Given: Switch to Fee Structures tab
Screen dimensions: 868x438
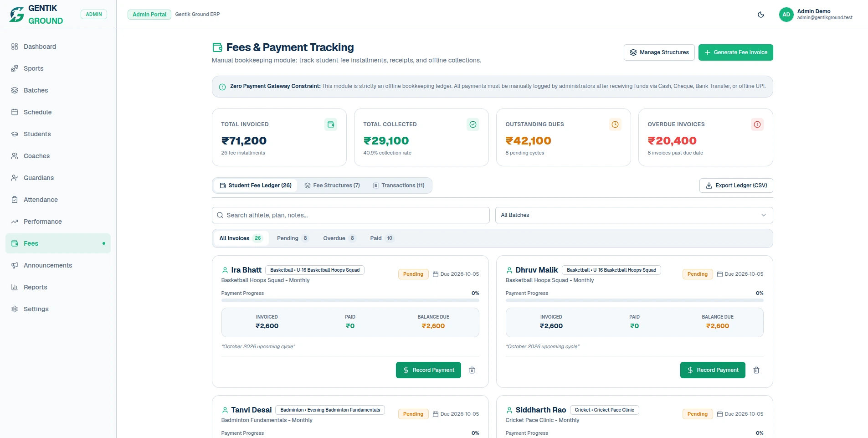Looking at the screenshot, I should pyautogui.click(x=332, y=186).
